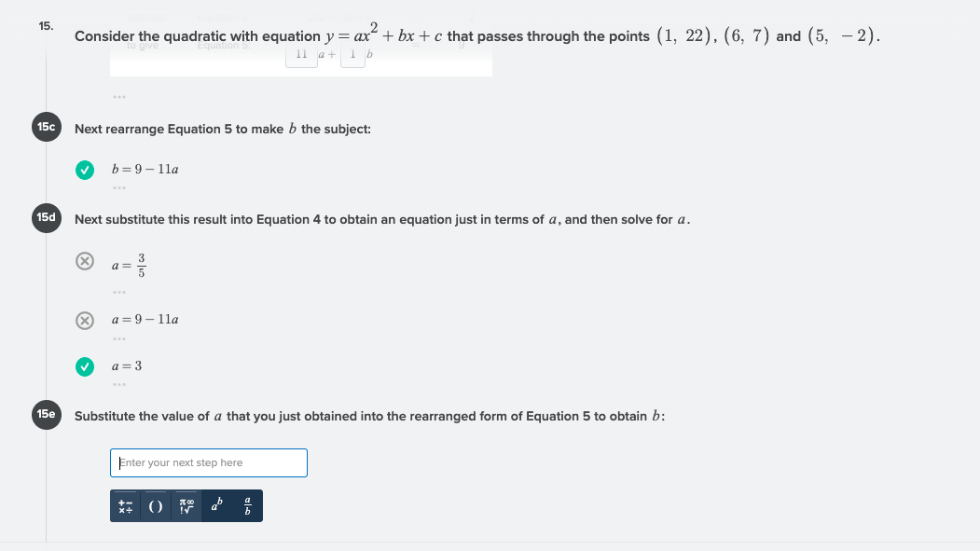Expand the ellipsis under b = 9 − 11a
980x551 pixels.
118,187
